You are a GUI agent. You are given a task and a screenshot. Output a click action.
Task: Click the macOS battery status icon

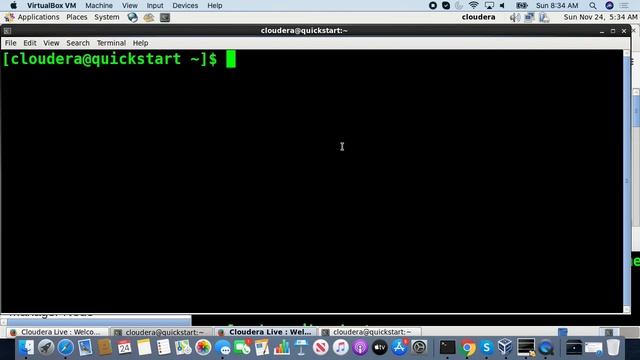(521, 5)
